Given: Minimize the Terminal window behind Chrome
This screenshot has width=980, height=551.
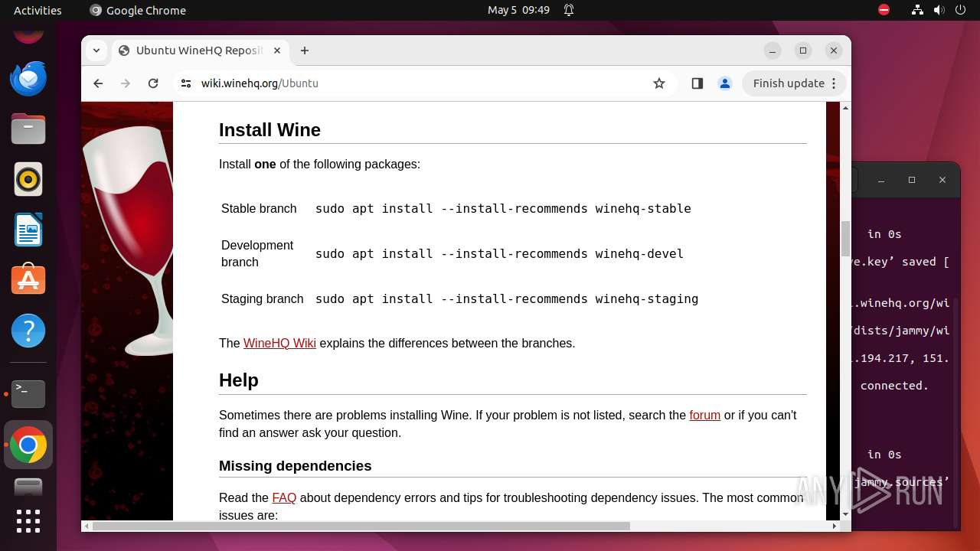Looking at the screenshot, I should [x=882, y=180].
